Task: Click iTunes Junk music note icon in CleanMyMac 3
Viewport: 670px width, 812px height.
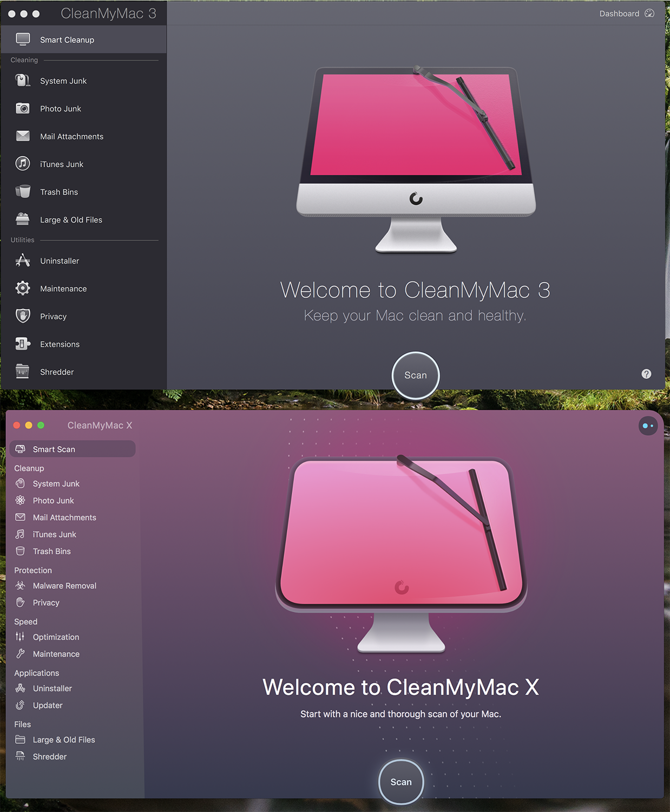Action: pyautogui.click(x=23, y=163)
